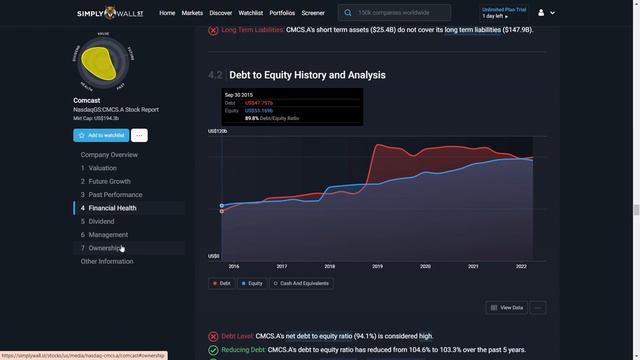Click the underlined 'high' link
Viewport: 640px width, 360px height.
point(425,336)
